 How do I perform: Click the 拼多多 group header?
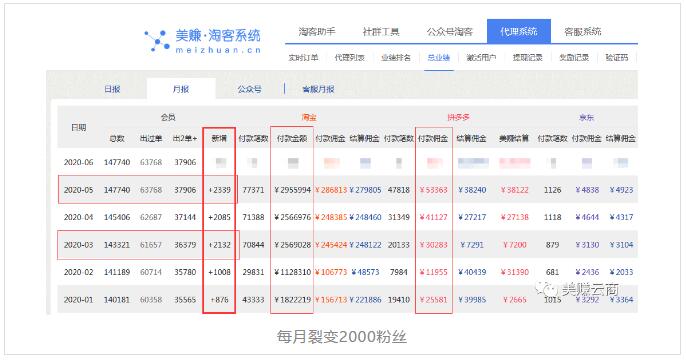458,117
